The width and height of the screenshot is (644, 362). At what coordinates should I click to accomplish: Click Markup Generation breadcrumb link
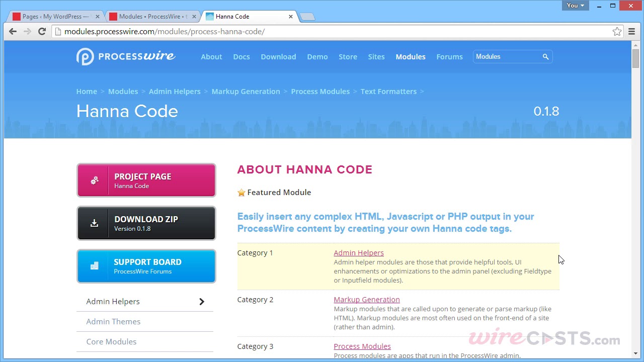pos(246,92)
